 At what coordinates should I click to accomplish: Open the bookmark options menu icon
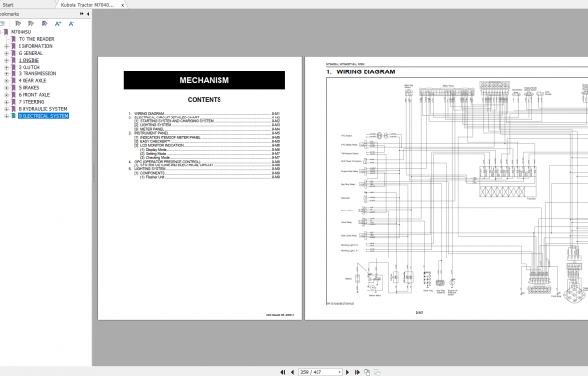pos(2,23)
